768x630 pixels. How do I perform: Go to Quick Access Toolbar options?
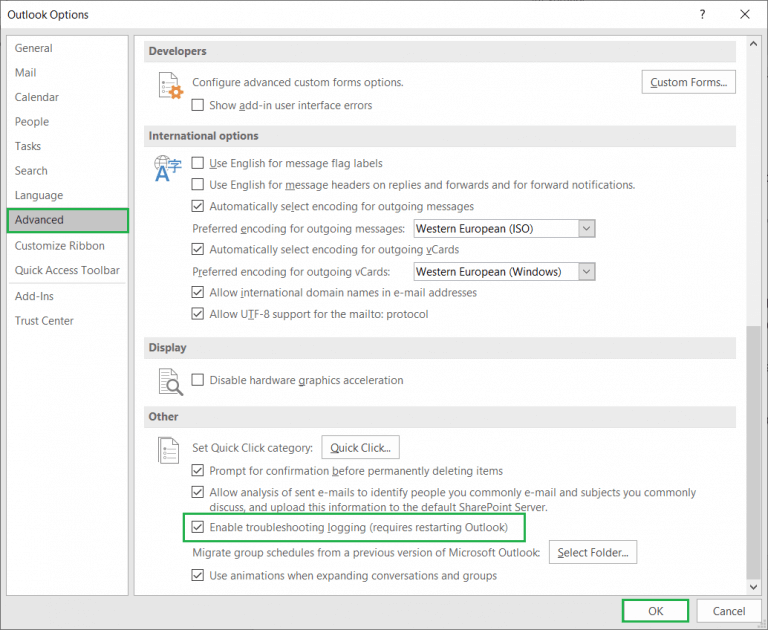pyautogui.click(x=68, y=270)
